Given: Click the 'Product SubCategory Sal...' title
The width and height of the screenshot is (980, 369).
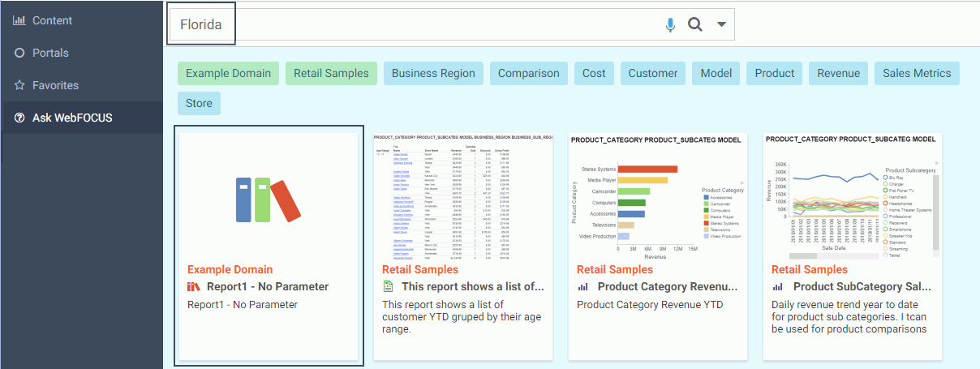Looking at the screenshot, I should coord(862,286).
